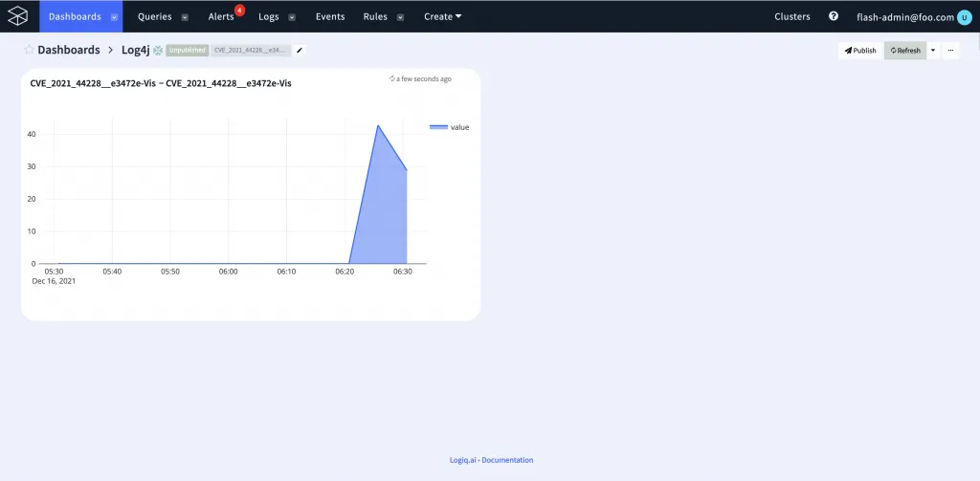
Task: Publish the dashboard
Action: tap(859, 51)
